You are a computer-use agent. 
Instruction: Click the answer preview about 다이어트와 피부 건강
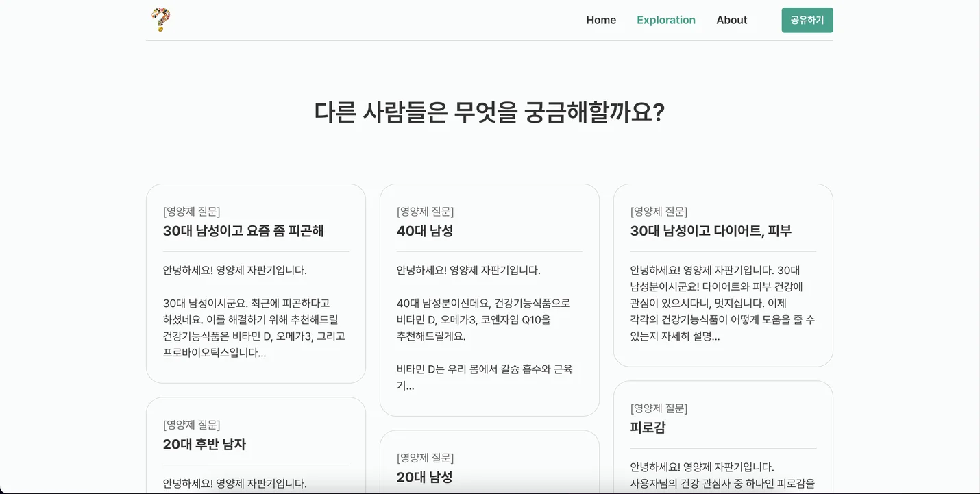pyautogui.click(x=722, y=303)
